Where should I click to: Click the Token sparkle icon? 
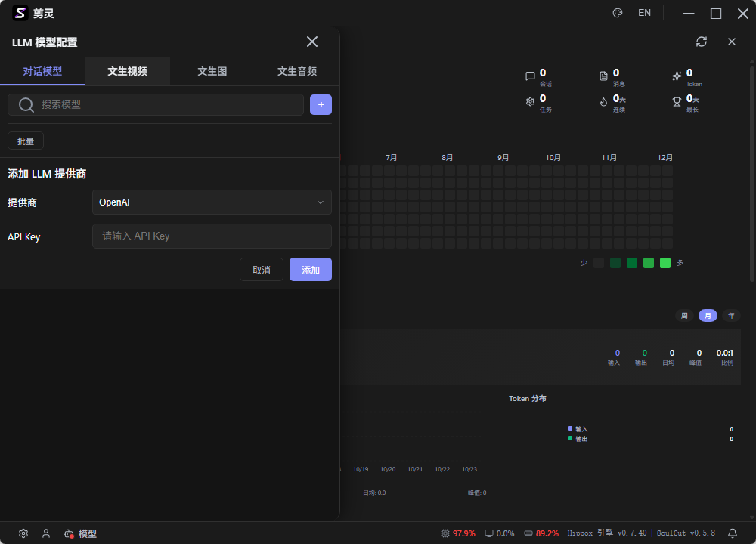tap(677, 76)
